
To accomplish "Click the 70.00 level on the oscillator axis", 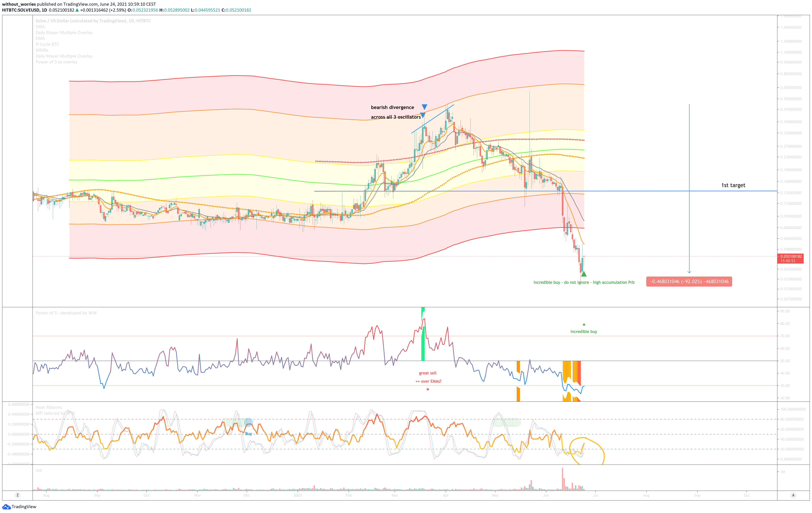I will tap(785, 336).
